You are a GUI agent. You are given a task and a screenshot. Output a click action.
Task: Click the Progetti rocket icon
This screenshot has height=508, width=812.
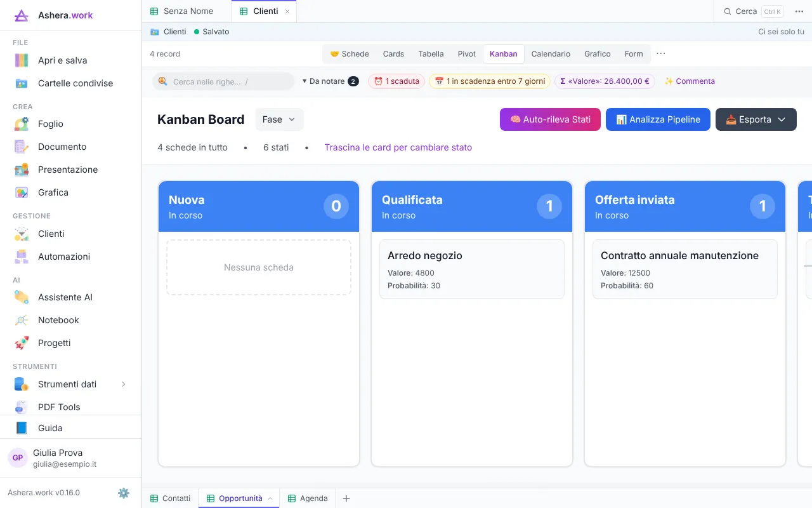[x=22, y=343]
